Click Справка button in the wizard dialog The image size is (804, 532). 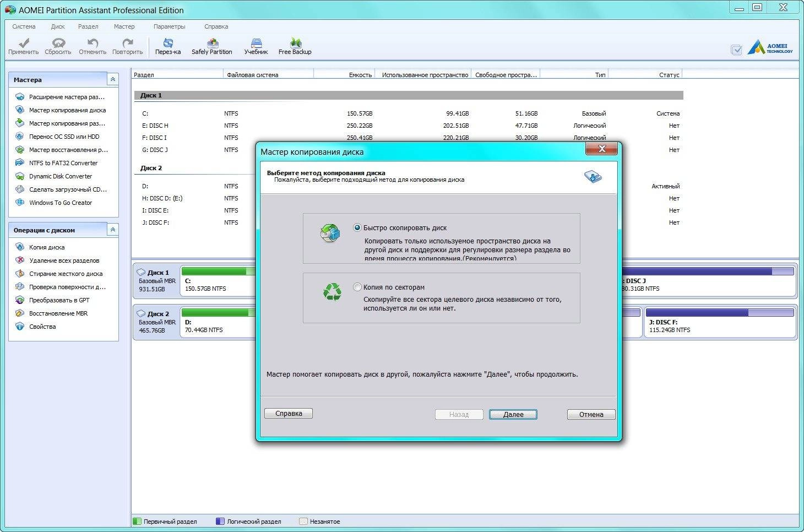point(289,413)
